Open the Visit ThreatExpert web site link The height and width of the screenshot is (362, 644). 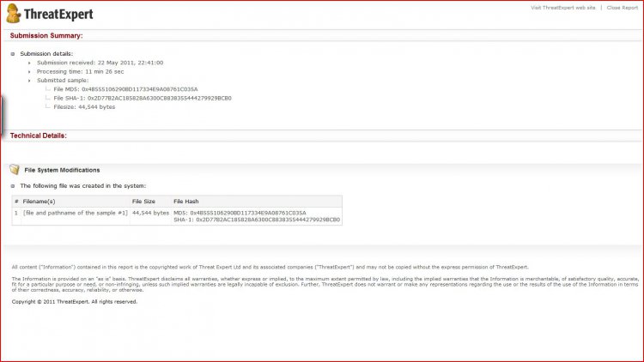point(562,8)
